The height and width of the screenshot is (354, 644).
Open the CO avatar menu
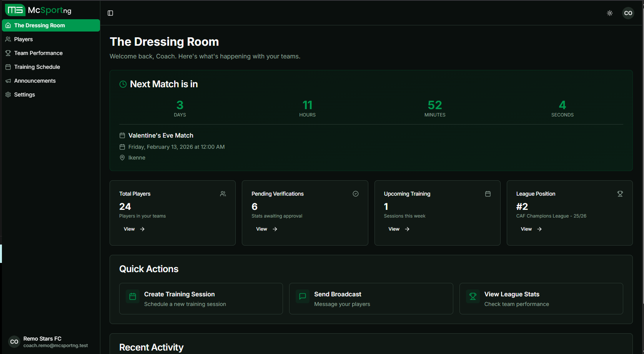click(628, 13)
